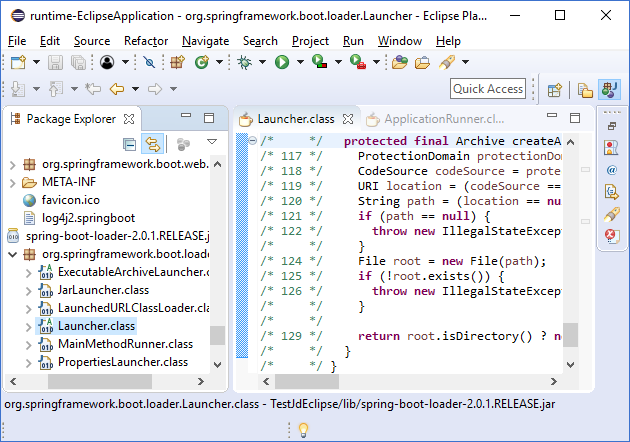Click the tip of the day lightbulb

click(x=303, y=430)
